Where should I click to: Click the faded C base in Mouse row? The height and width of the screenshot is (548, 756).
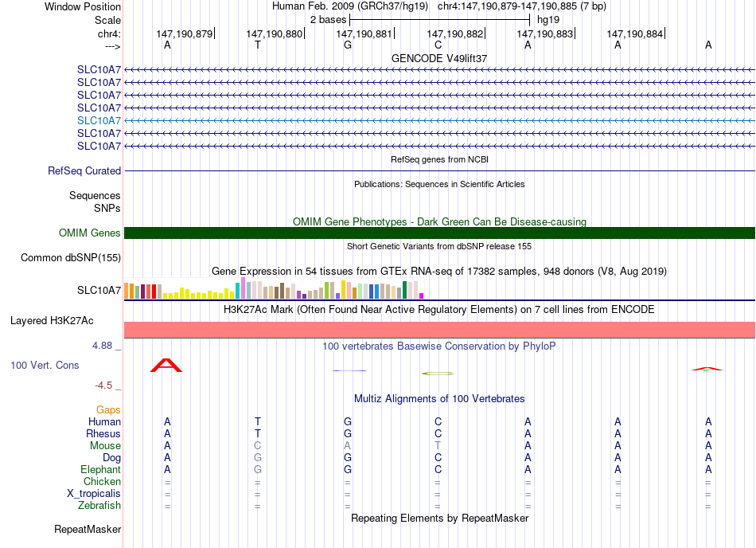coord(258,446)
